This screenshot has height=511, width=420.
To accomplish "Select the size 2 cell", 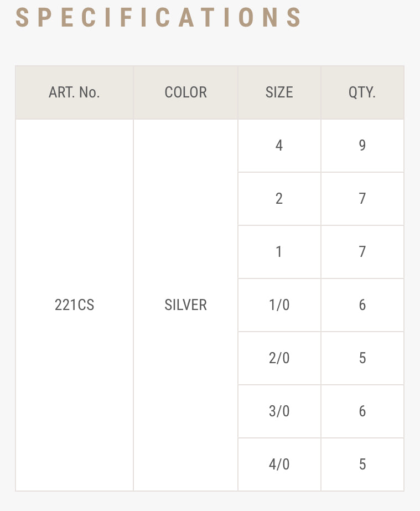I will (x=279, y=199).
